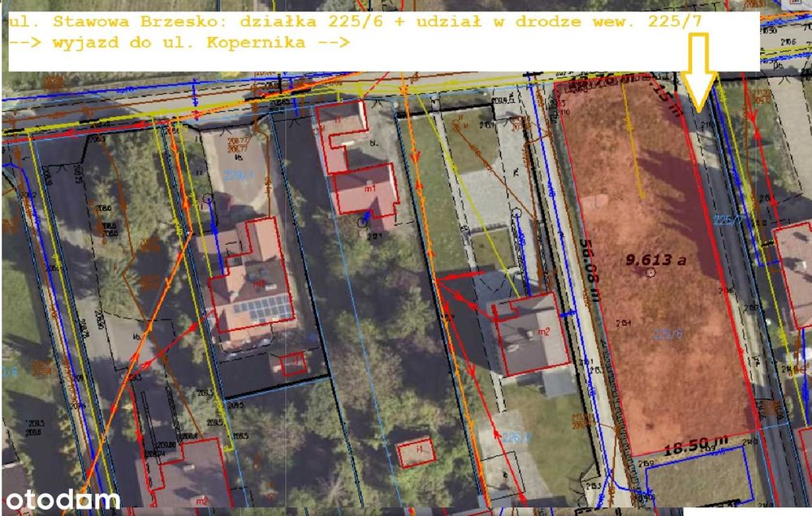The height and width of the screenshot is (516, 812).
Task: Click the survey point marker below "9.613 a"
Action: point(650,273)
